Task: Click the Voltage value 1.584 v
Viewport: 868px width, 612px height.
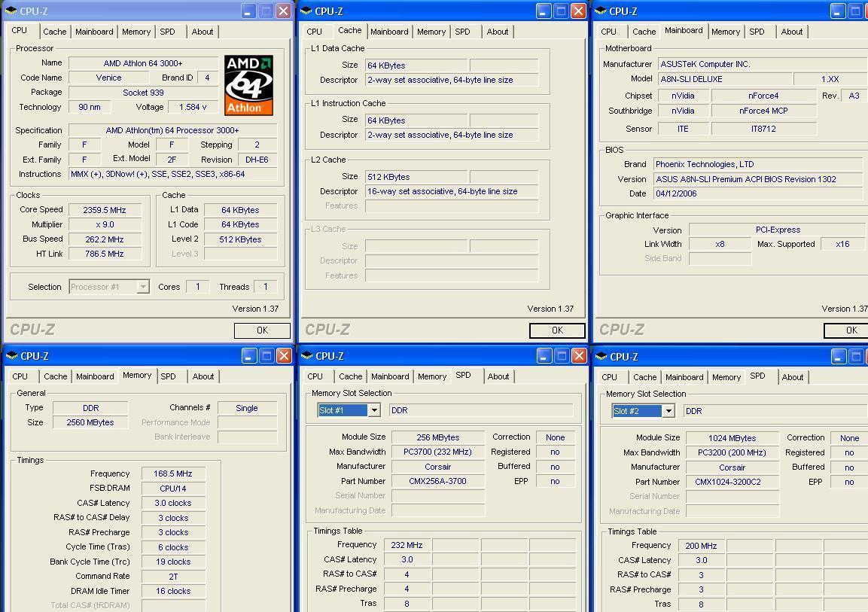Action: pyautogui.click(x=193, y=107)
